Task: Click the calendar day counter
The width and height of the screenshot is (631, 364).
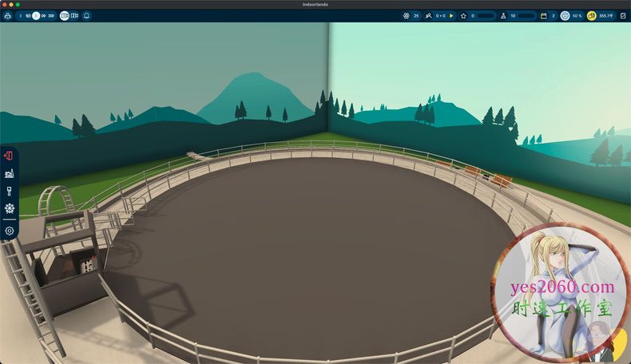Action: click(x=544, y=15)
